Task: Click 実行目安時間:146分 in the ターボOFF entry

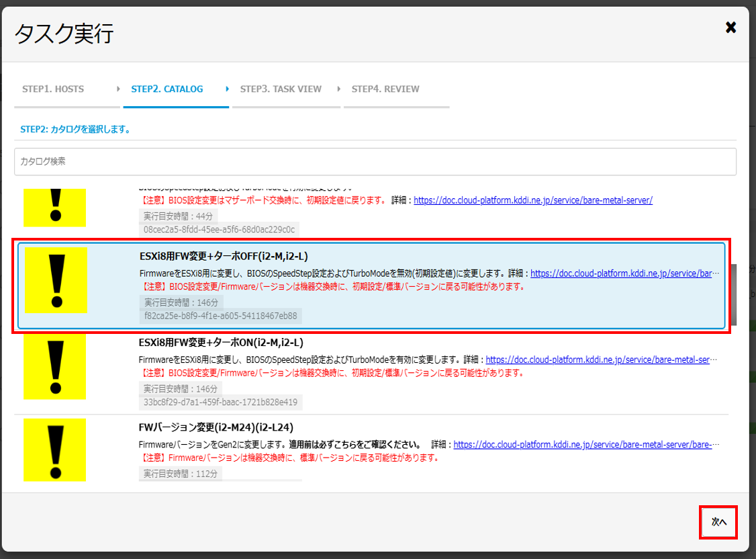Action: [x=181, y=302]
